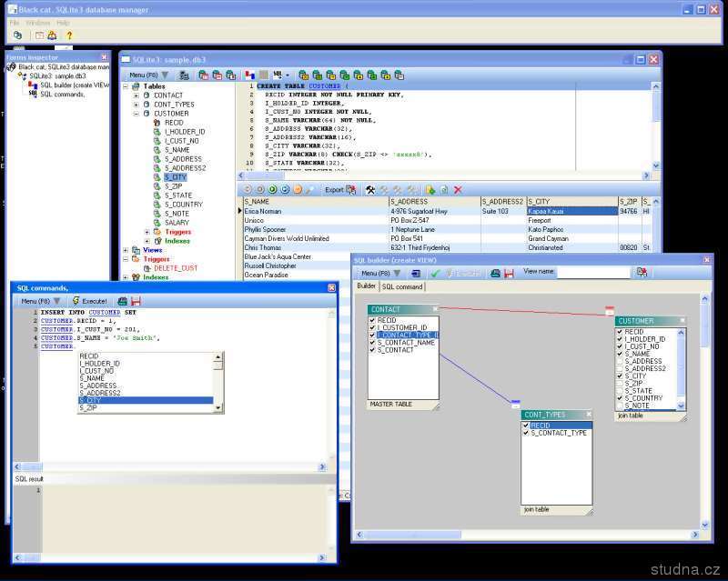This screenshot has height=581, width=728.
Task: Click the first red table icon in sample.db3 toolbar
Action: pyautogui.click(x=203, y=75)
